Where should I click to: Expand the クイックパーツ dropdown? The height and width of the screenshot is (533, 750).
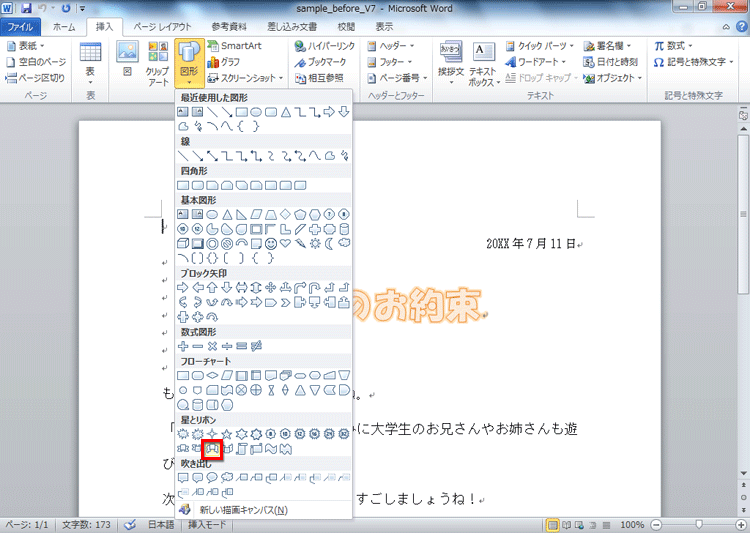coord(540,46)
